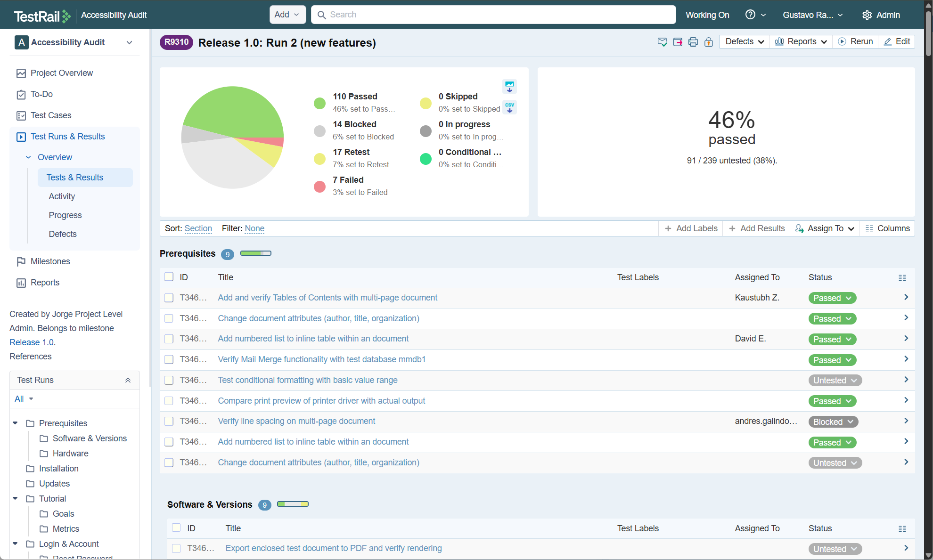The height and width of the screenshot is (560, 933).
Task: Check the select-all box in Prerequisites table
Action: 169,277
